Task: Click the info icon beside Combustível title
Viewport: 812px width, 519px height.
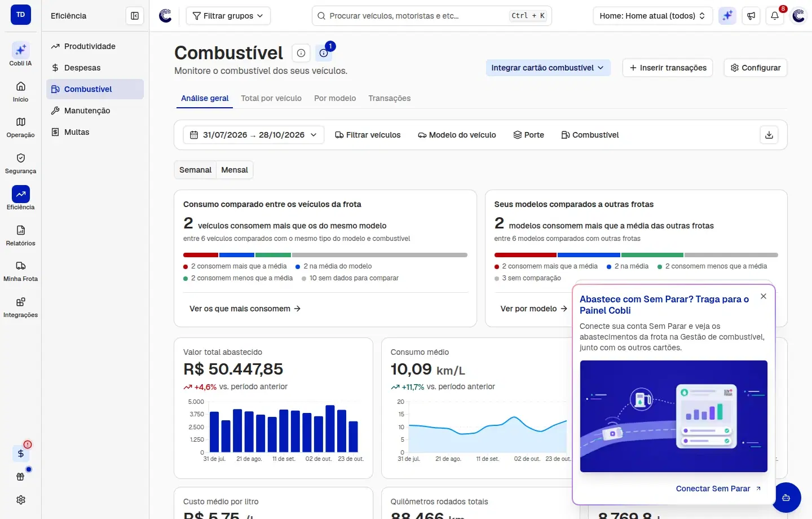Action: click(301, 53)
